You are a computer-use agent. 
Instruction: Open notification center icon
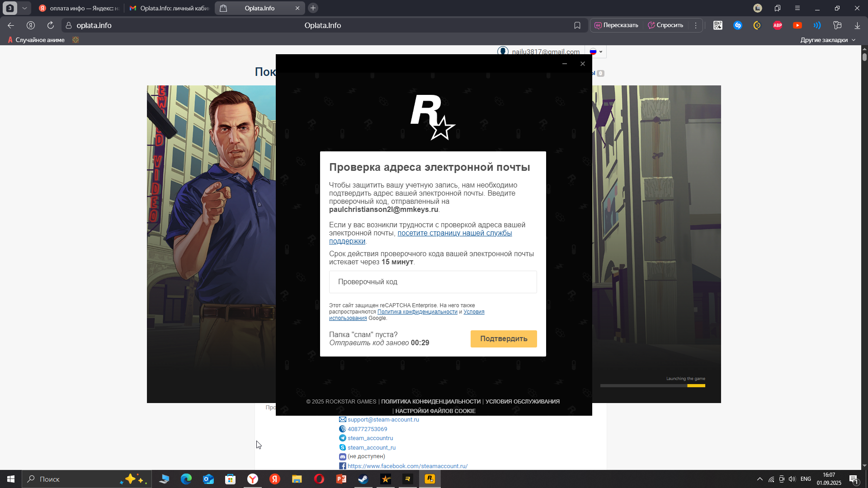click(854, 479)
